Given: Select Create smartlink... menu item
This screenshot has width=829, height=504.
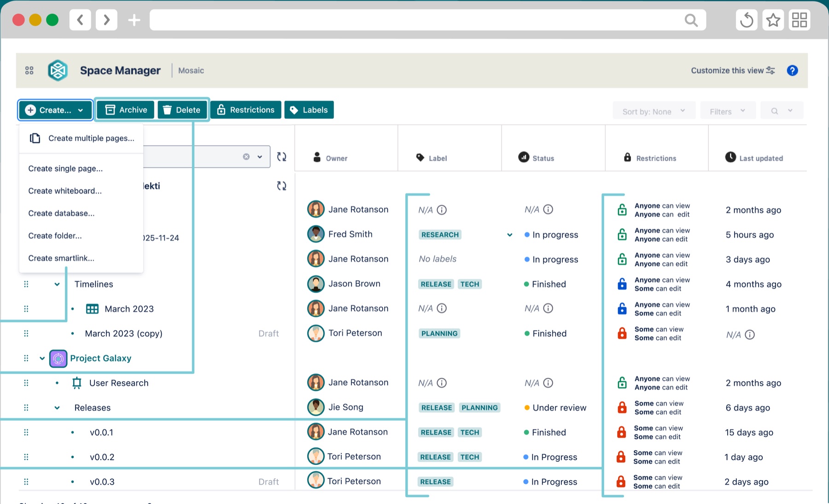Looking at the screenshot, I should tap(61, 258).
